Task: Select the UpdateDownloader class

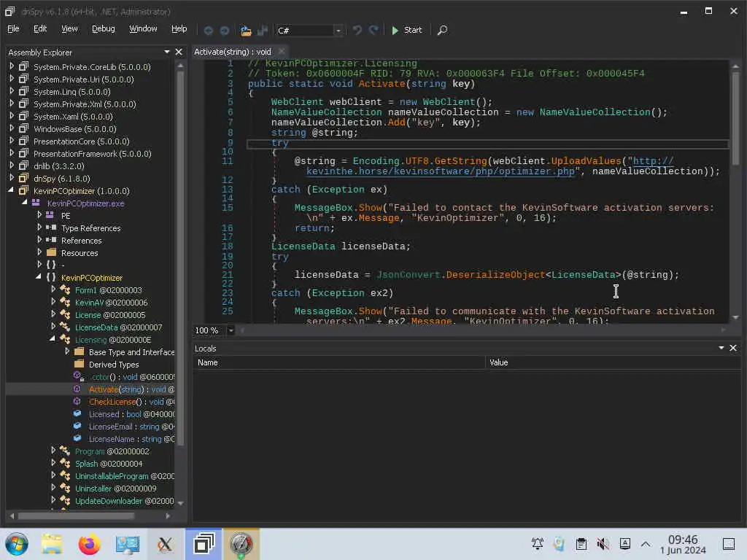Action: (x=124, y=500)
